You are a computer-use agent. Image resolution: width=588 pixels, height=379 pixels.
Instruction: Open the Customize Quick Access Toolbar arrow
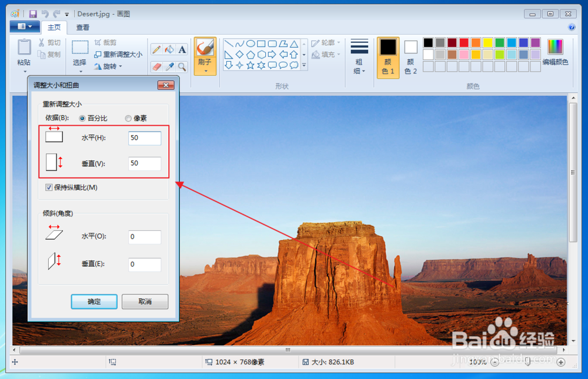click(67, 14)
